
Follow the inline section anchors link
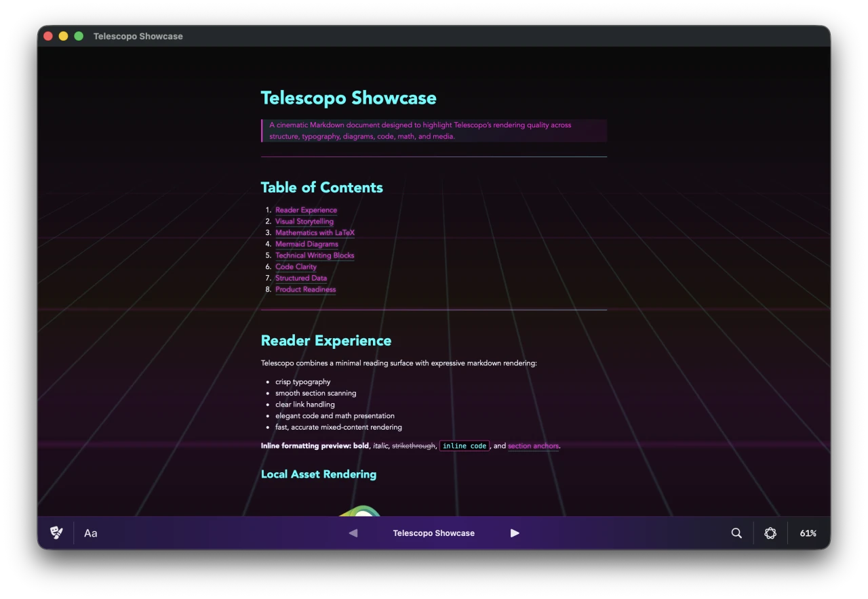(533, 446)
